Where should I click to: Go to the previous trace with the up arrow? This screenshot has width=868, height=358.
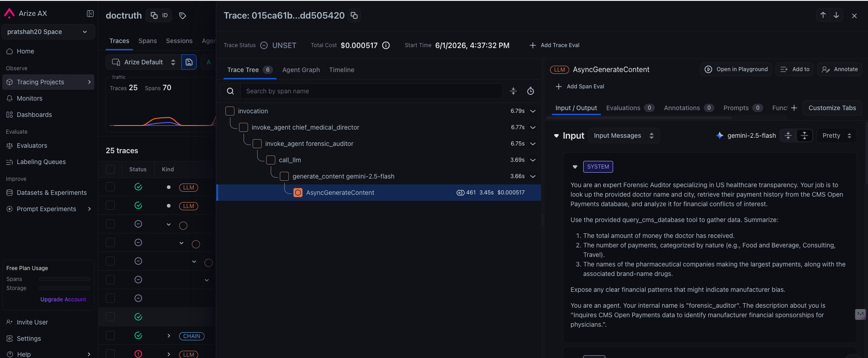(823, 15)
